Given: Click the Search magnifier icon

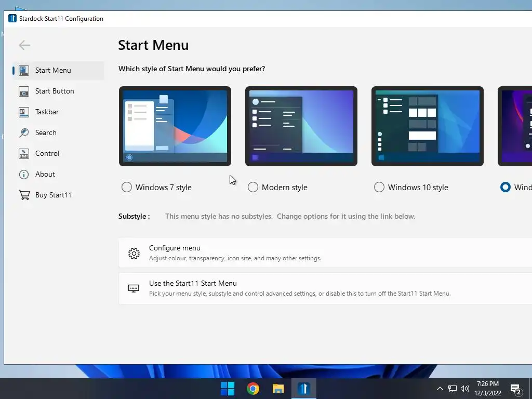Looking at the screenshot, I should pyautogui.click(x=24, y=132).
